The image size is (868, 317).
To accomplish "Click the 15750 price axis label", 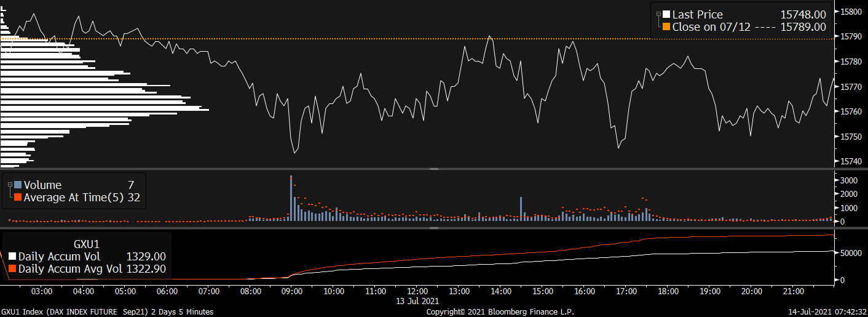I will [x=850, y=137].
